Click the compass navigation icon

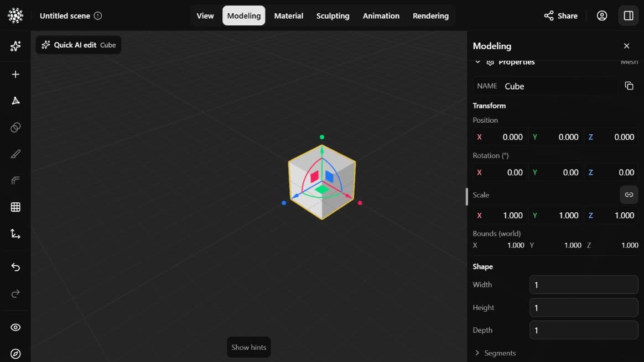[15, 354]
